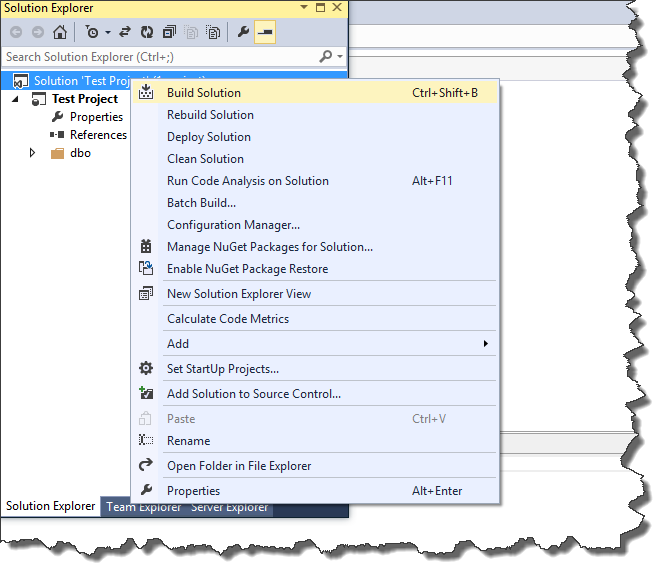Image resolution: width=667 pixels, height=581 pixels.
Task: Open the Pending Changes Filter dropdown arrow
Action: coord(108,32)
